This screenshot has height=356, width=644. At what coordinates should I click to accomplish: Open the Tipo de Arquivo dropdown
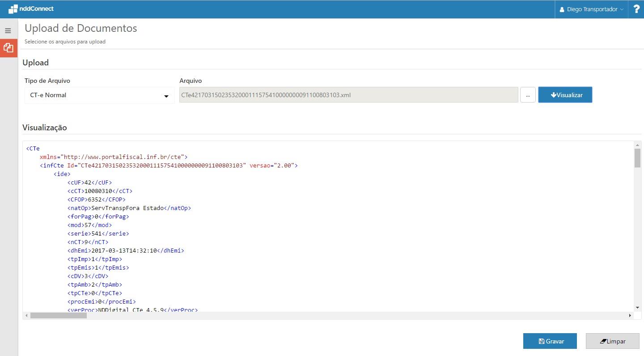[99, 95]
